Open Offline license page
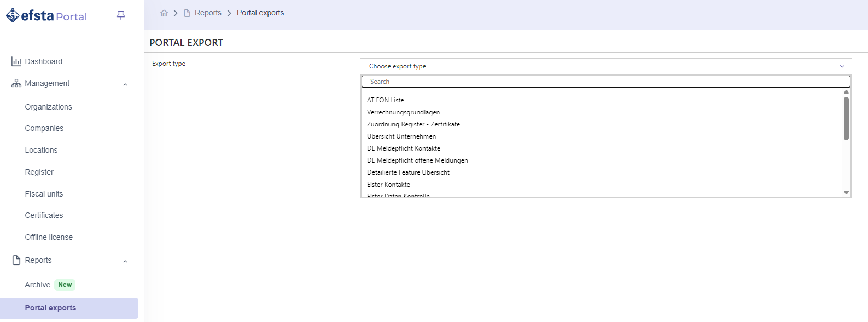The image size is (868, 322). tap(49, 237)
